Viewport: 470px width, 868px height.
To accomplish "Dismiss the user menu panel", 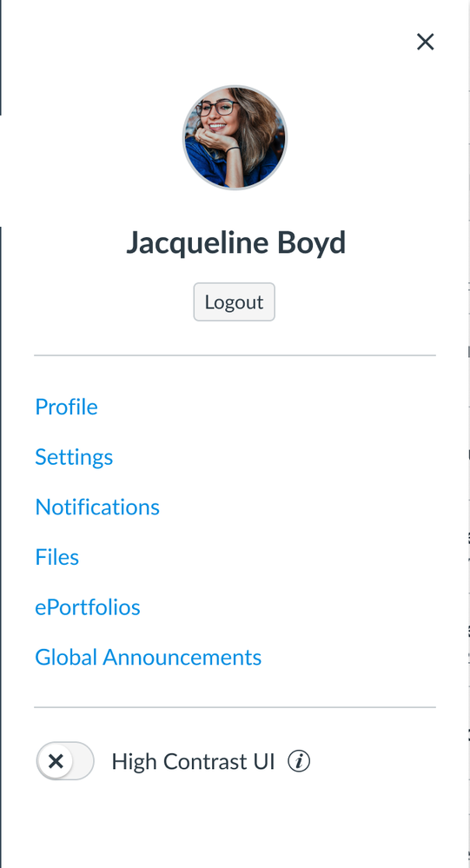I will coord(425,42).
